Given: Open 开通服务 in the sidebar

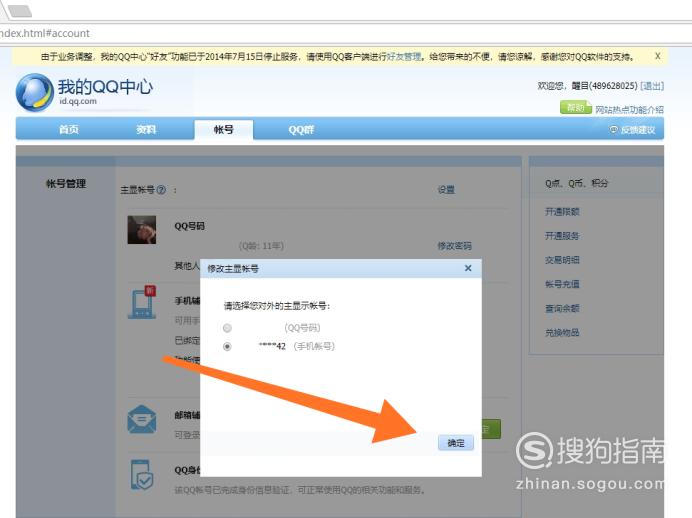Looking at the screenshot, I should (x=562, y=236).
